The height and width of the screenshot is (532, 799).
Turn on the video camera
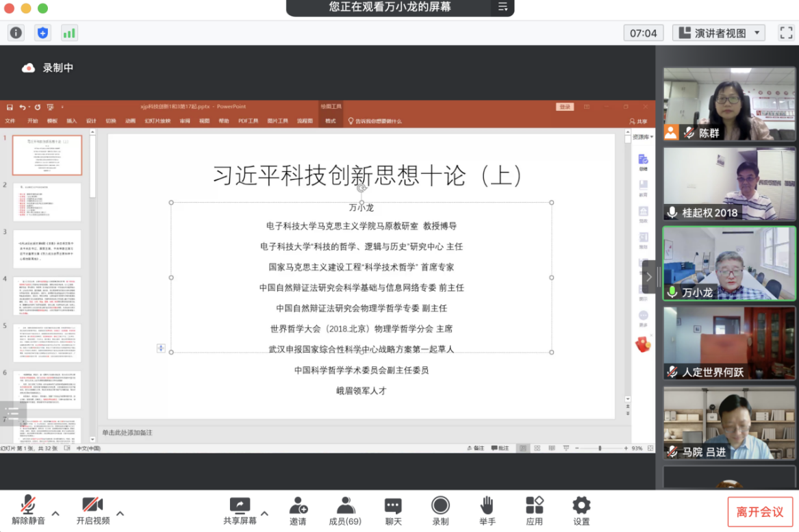coord(92,511)
